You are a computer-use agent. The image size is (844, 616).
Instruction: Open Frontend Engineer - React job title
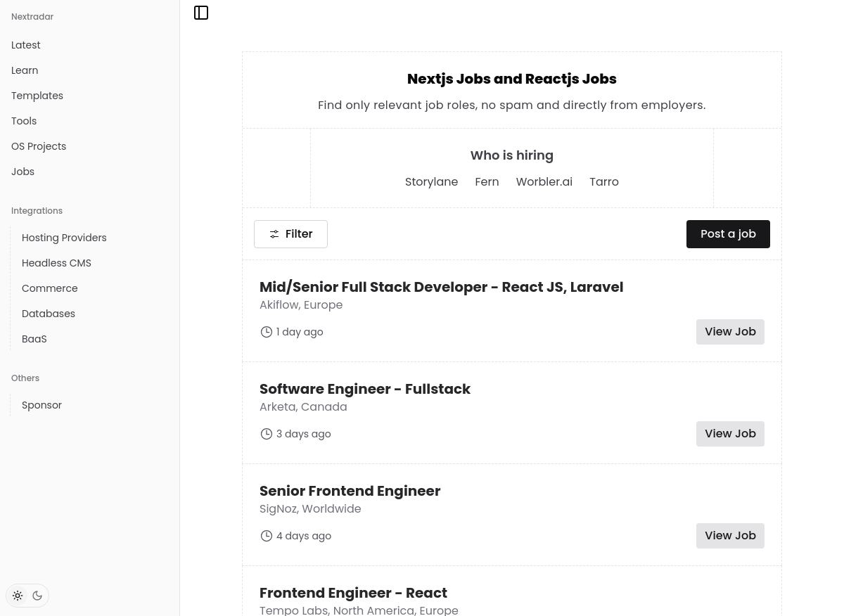[353, 593]
